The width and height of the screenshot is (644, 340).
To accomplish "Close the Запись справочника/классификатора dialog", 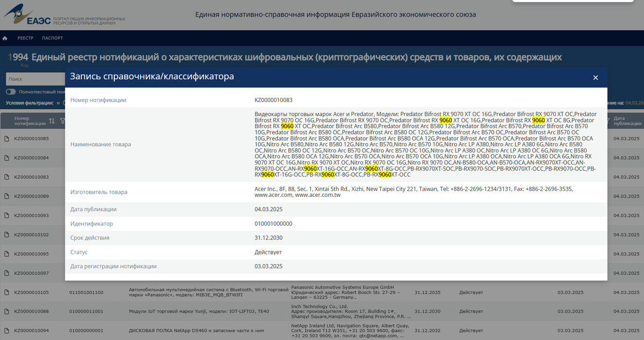I will (x=596, y=78).
